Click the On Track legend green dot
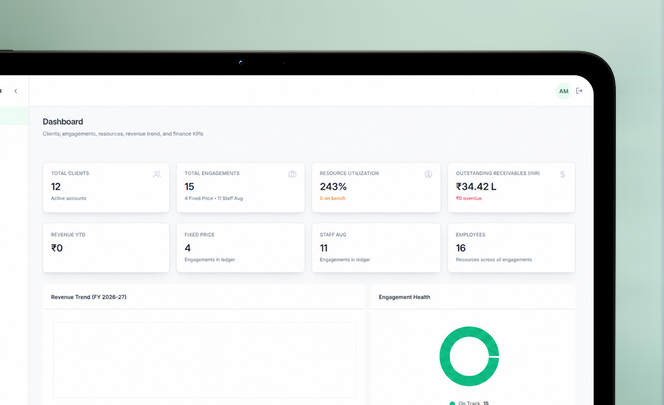Image resolution: width=664 pixels, height=405 pixels. 452,403
